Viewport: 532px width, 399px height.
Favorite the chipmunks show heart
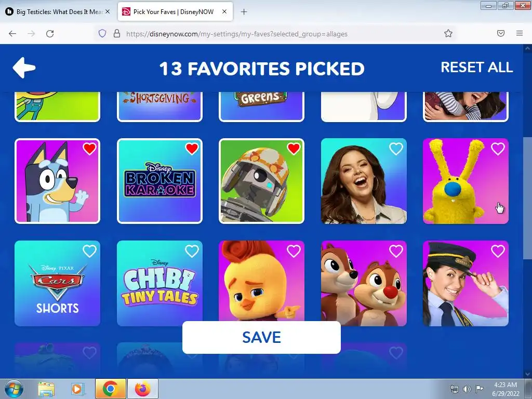(396, 251)
